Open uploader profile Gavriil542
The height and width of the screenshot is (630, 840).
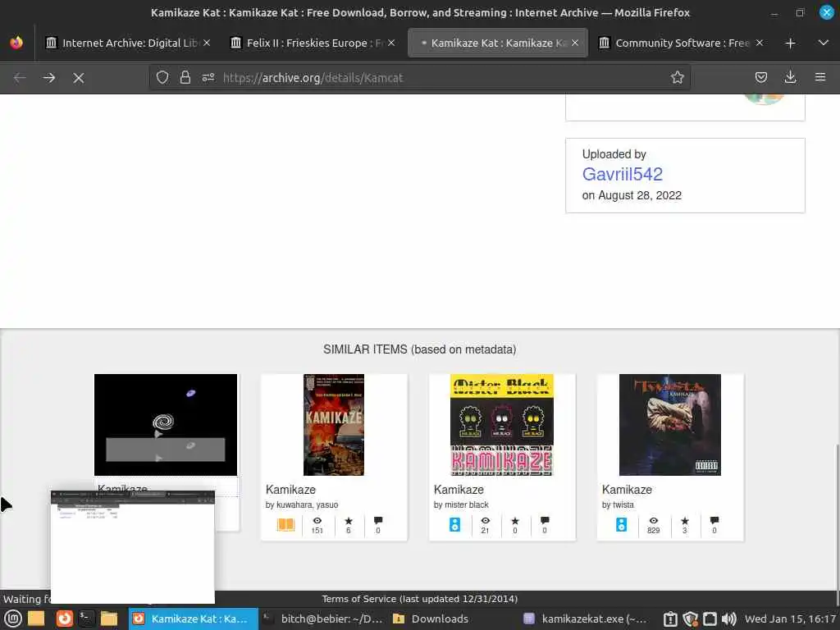(x=622, y=174)
